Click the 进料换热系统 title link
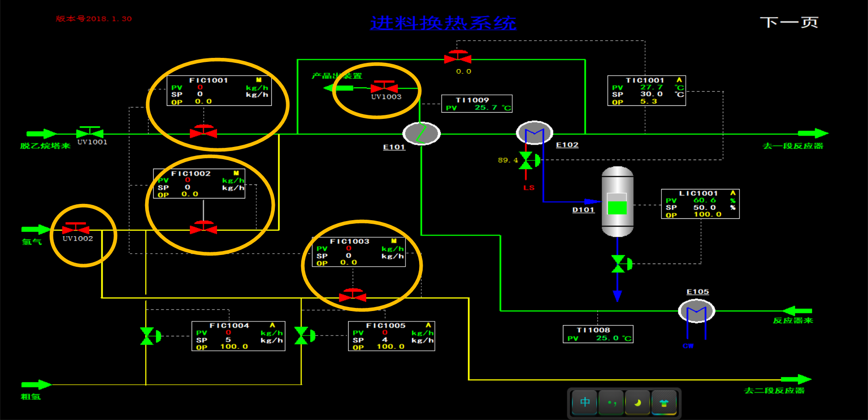 (443, 23)
